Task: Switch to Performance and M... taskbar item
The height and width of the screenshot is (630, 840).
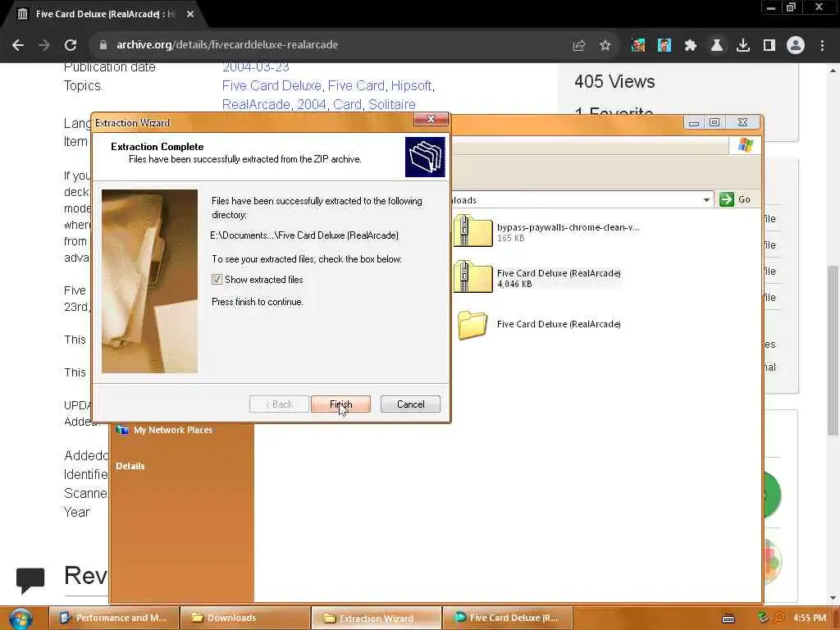Action: click(x=114, y=618)
